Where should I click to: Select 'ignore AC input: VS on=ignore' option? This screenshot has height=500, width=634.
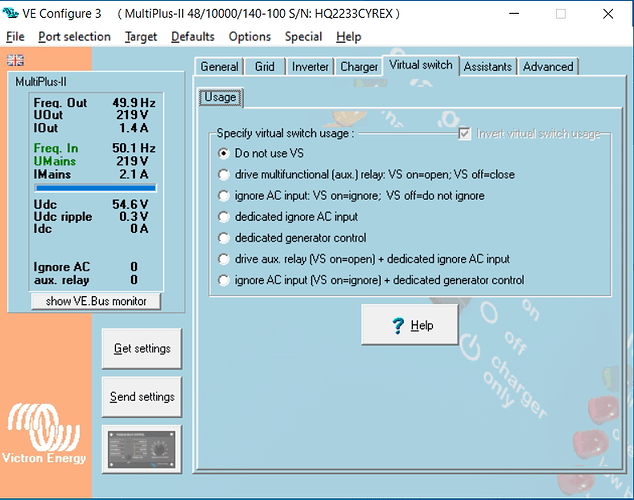pyautogui.click(x=351, y=196)
